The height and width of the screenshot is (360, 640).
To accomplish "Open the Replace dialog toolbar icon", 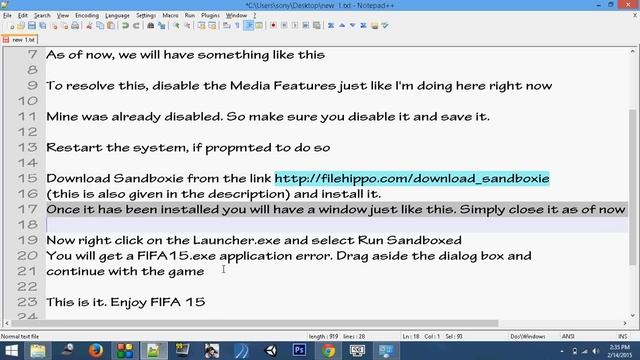I will pos(162,26).
